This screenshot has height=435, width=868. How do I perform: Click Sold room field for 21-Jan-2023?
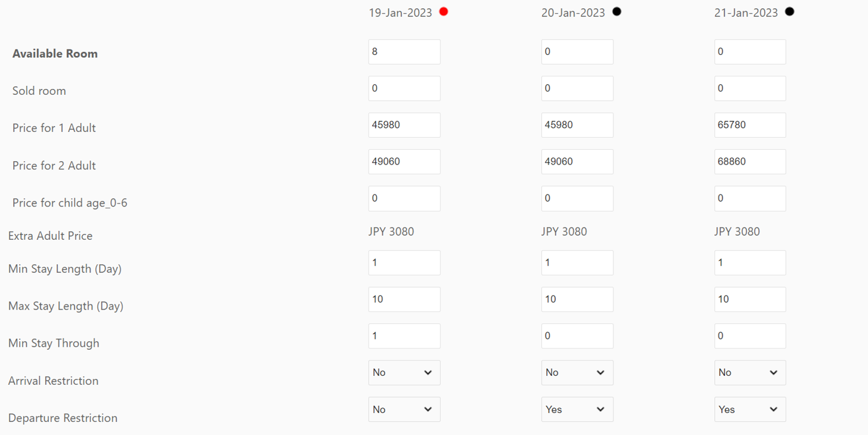click(x=750, y=88)
